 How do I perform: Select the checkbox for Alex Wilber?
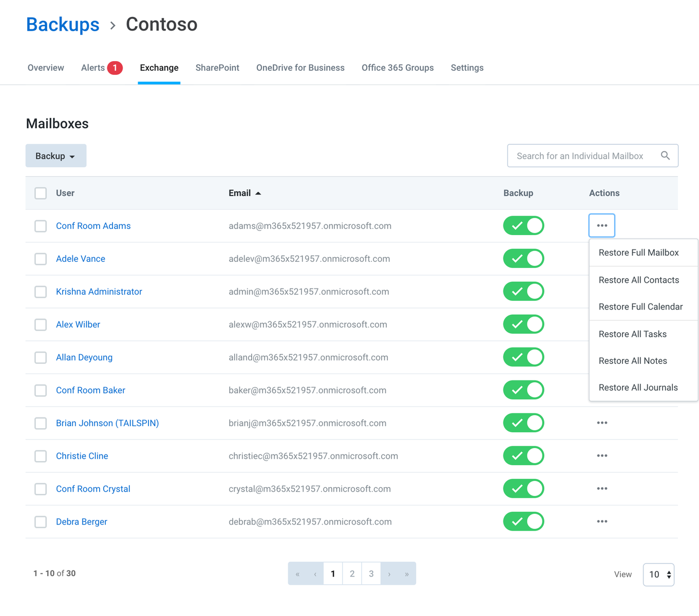click(41, 324)
